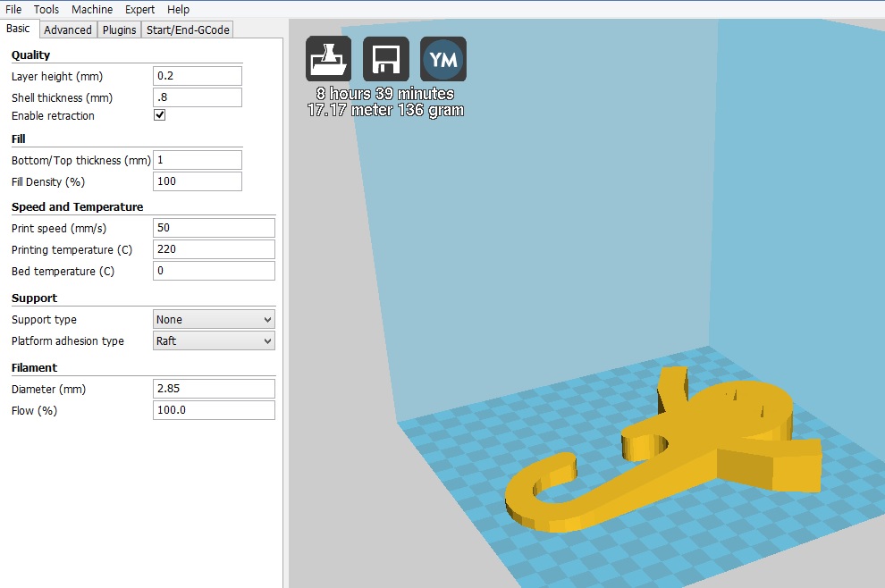Click the Shell thickness input field
This screenshot has height=588, width=885.
[198, 97]
